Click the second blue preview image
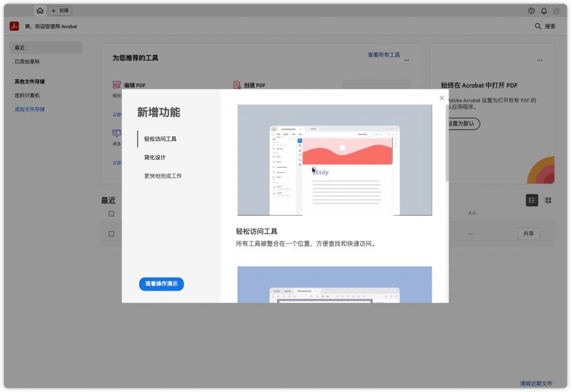 (335, 284)
